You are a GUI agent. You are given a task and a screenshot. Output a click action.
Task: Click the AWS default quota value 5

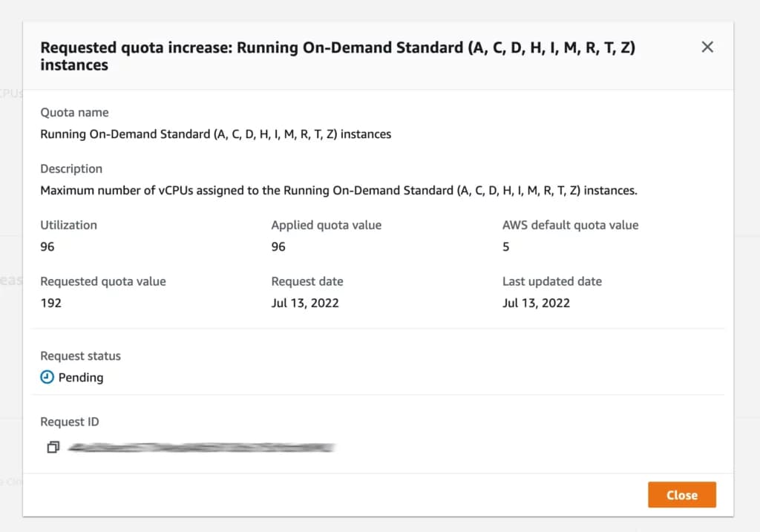pyautogui.click(x=505, y=246)
